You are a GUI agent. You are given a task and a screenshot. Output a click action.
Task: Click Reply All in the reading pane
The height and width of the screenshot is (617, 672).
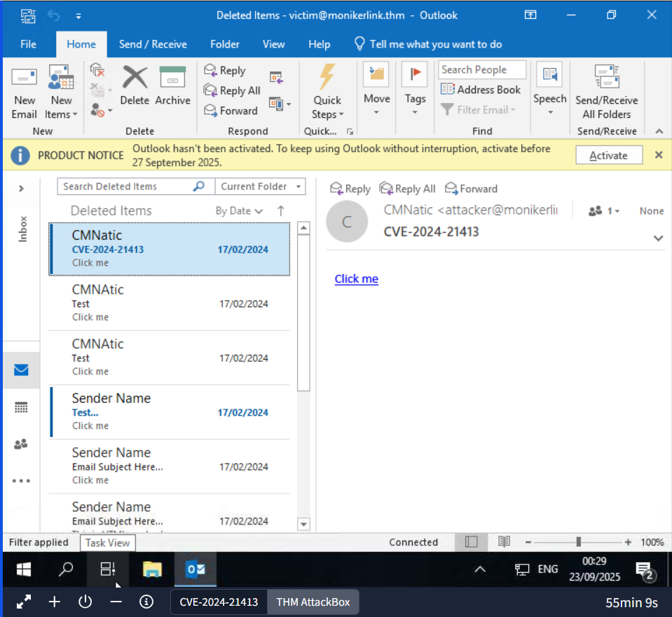tap(408, 189)
